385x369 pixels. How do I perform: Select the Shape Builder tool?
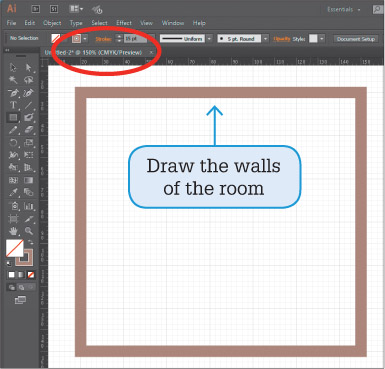[x=13, y=167]
